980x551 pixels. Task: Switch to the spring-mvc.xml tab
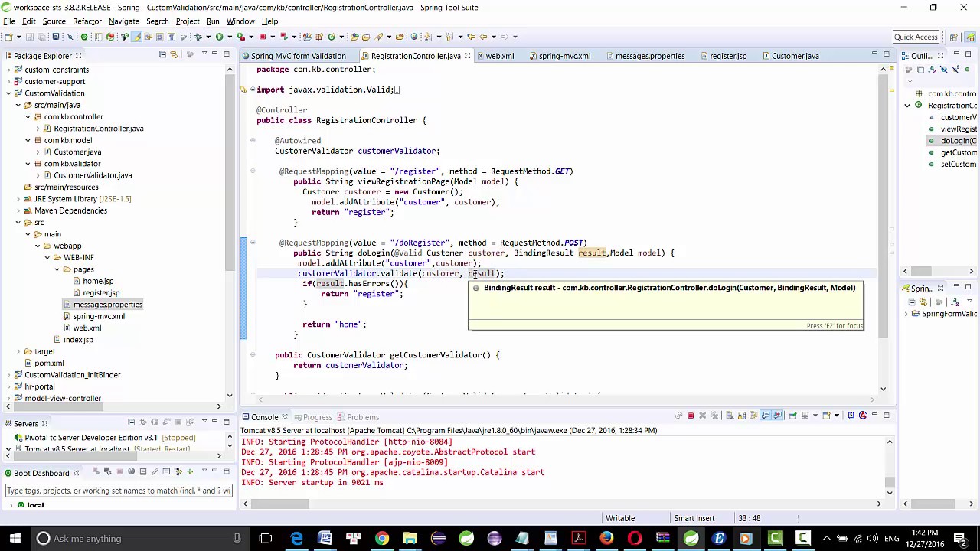point(564,56)
